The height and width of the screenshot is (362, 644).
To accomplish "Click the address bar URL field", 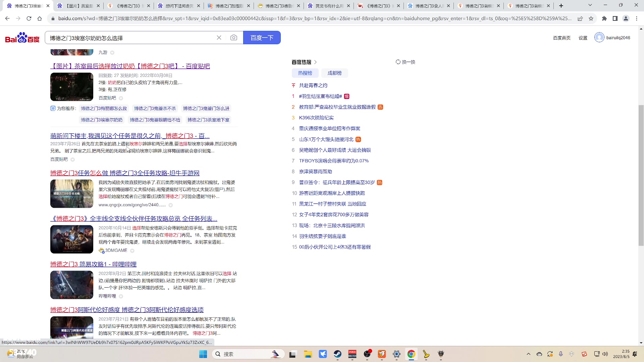I will 315,18.
